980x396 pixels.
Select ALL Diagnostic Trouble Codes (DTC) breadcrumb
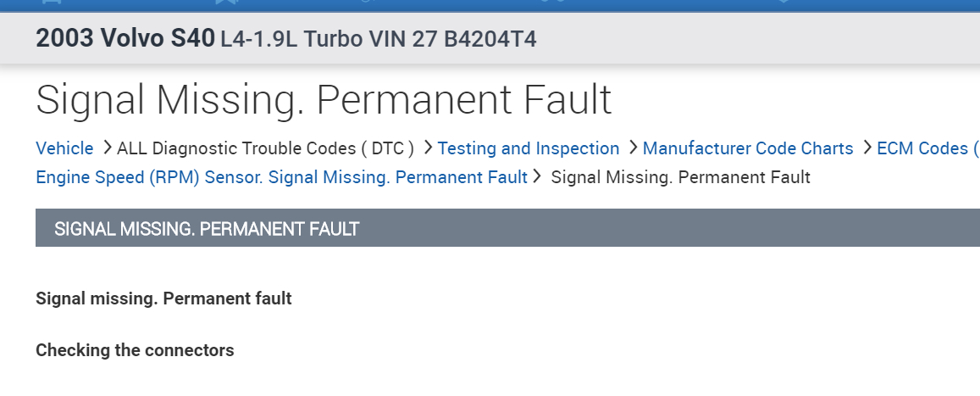coord(265,148)
